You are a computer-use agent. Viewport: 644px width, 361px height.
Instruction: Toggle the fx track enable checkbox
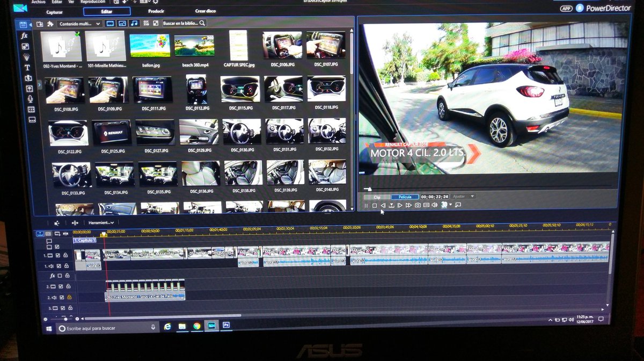pos(60,276)
